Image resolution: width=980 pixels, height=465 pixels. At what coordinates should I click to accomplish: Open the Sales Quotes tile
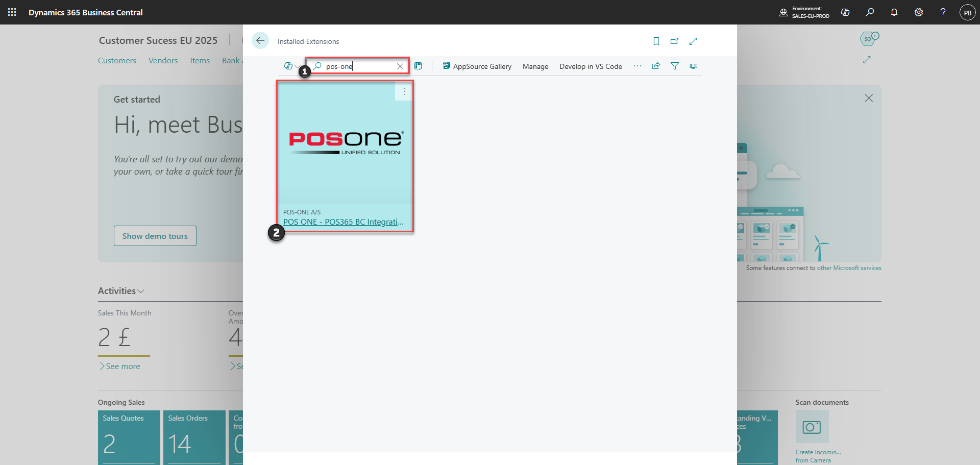[x=129, y=437]
